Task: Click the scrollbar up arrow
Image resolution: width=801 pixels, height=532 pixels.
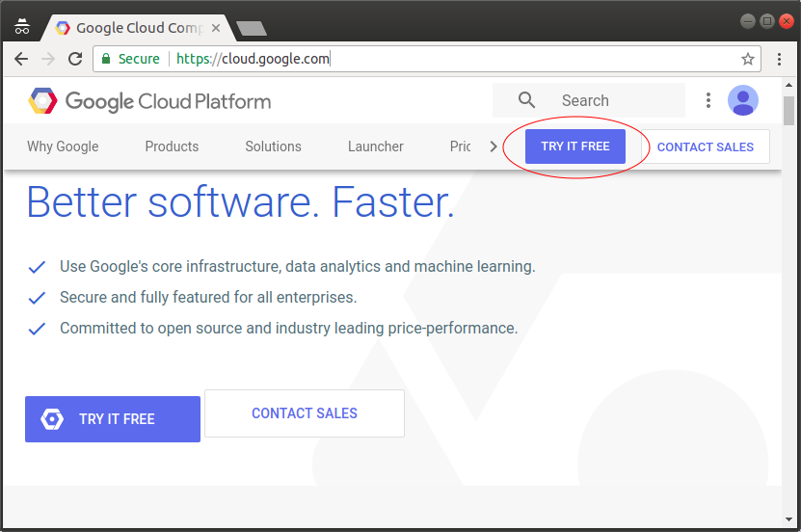Action: pyautogui.click(x=788, y=85)
